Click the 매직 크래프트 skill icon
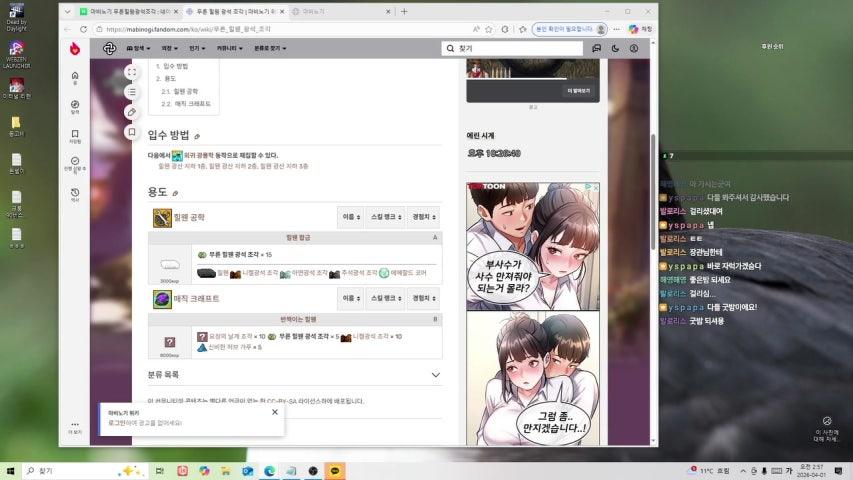Viewport: 853px width, 480px height. point(162,299)
